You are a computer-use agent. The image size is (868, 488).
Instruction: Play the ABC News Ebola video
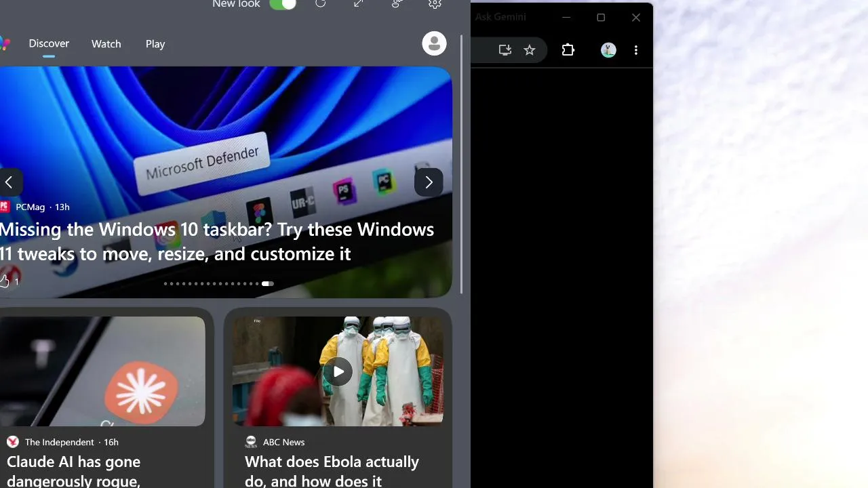coord(338,371)
